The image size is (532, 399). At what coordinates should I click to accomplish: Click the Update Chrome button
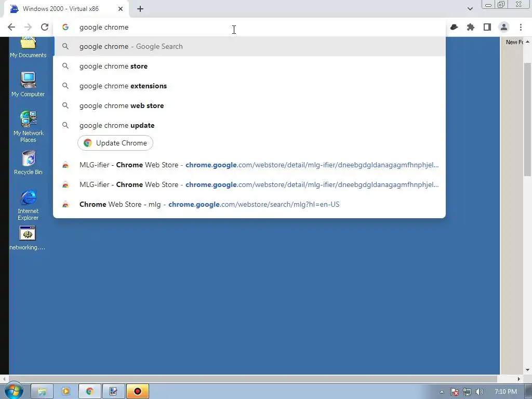115,143
